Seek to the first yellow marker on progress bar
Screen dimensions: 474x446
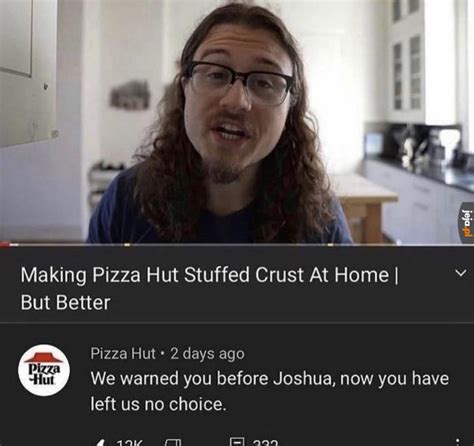[x=127, y=245]
